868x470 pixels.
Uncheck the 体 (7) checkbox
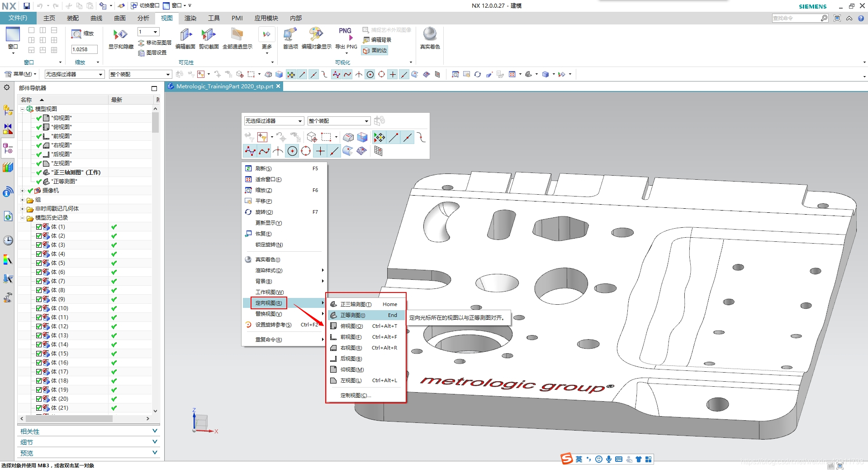[39, 281]
